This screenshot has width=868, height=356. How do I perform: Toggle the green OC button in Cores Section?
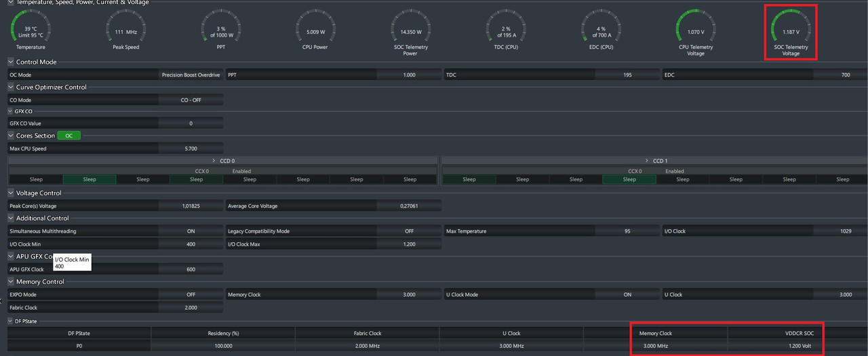pyautogui.click(x=68, y=136)
